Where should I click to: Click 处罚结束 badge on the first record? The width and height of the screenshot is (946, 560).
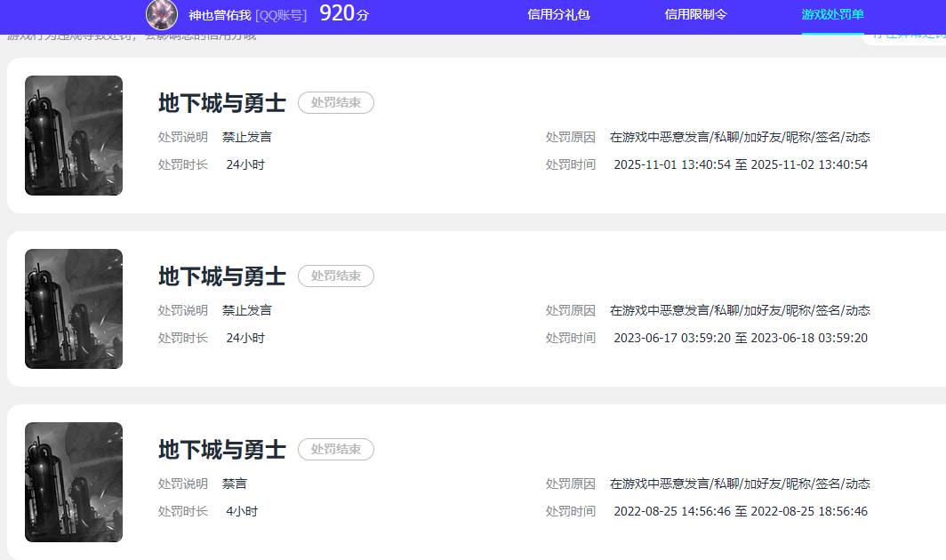coord(335,102)
